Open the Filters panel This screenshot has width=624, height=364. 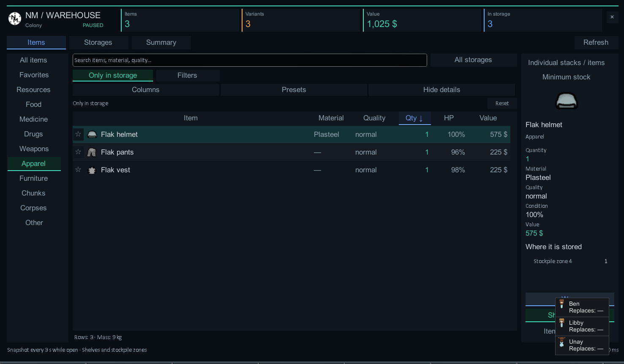188,75
